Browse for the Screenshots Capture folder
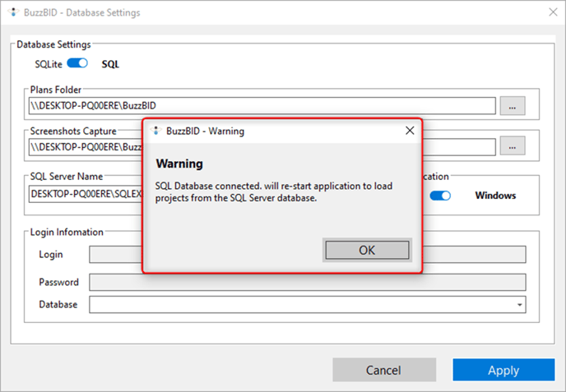This screenshot has width=566, height=392. 513,146
